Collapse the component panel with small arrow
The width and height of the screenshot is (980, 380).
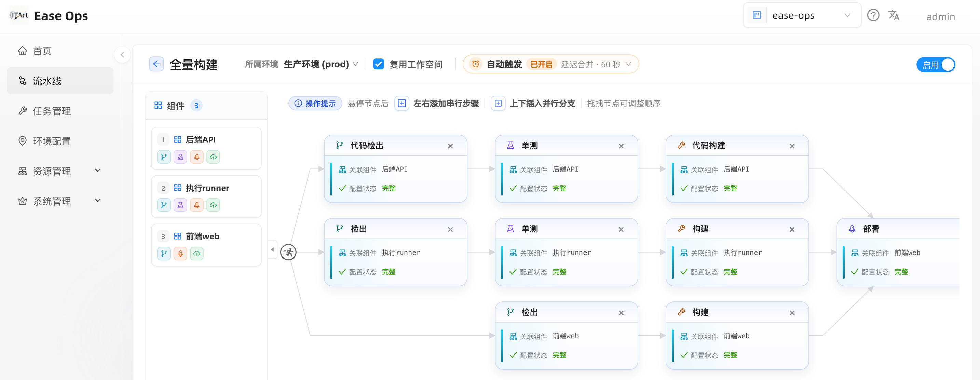[x=272, y=249]
